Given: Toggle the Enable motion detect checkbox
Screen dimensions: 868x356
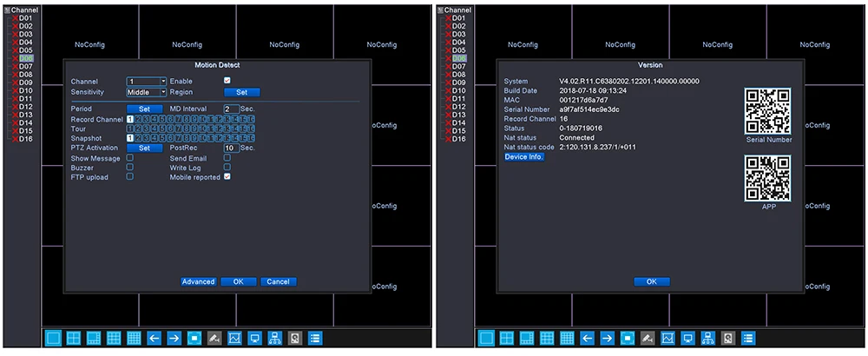Looking at the screenshot, I should pyautogui.click(x=227, y=81).
